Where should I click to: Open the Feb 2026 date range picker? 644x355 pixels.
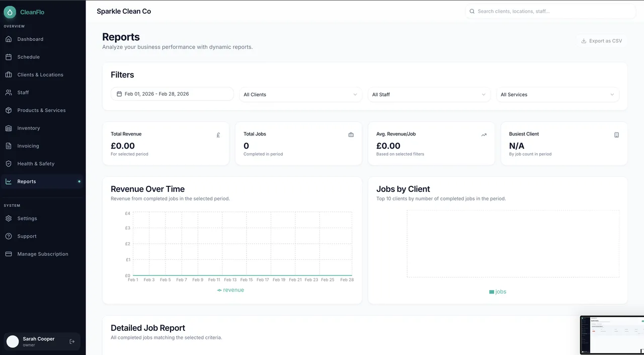coord(172,94)
